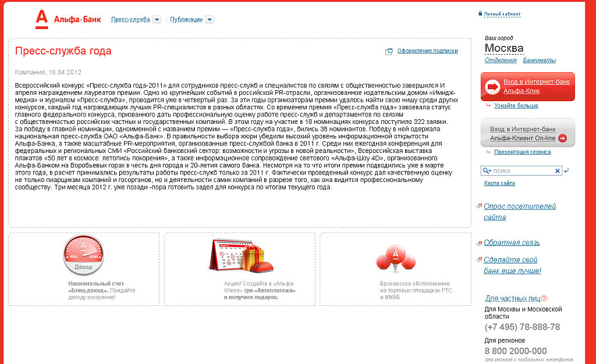Screen dimensions: 596x364
Task: Open the search magnifier options dropdown
Action: pos(487,171)
